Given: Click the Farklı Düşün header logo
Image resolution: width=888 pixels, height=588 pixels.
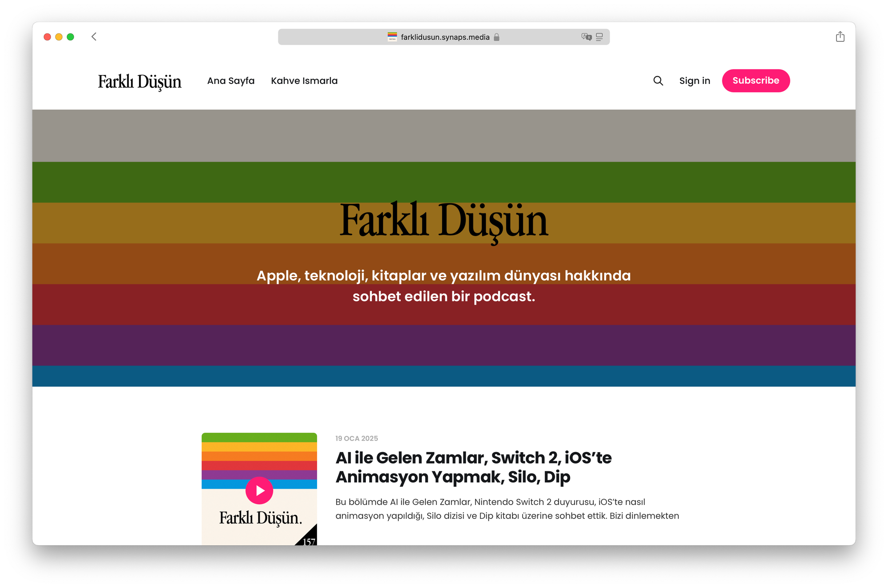Looking at the screenshot, I should pyautogui.click(x=139, y=82).
